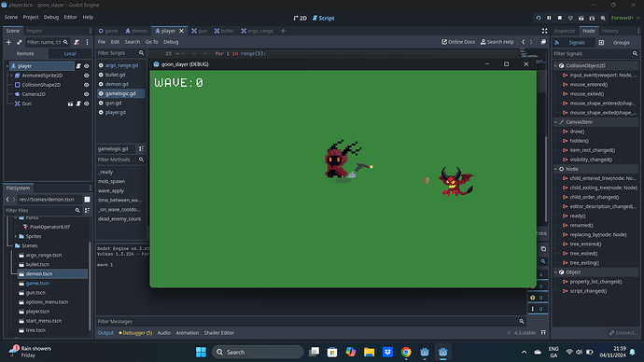The width and height of the screenshot is (644, 362).
Task: Toggle visibility of CollisionShape2D node
Action: tap(86, 85)
